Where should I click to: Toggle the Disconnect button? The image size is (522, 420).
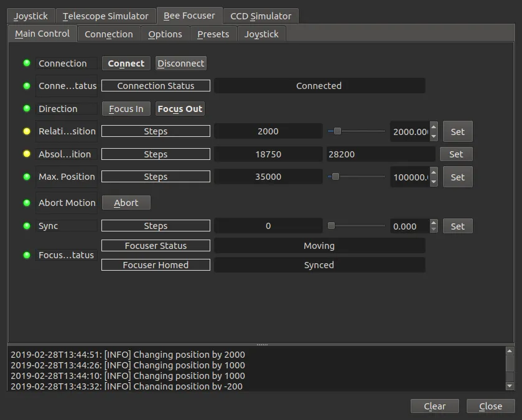[181, 63]
